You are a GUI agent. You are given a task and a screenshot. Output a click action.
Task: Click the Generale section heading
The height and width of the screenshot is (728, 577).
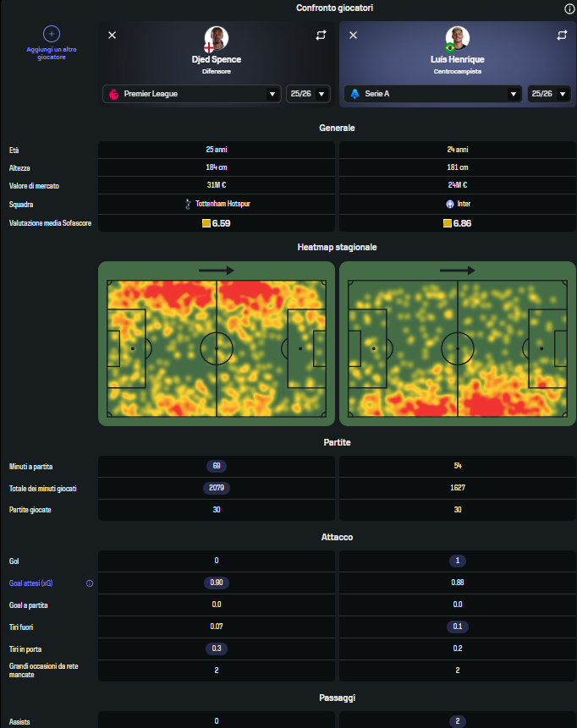coord(337,128)
